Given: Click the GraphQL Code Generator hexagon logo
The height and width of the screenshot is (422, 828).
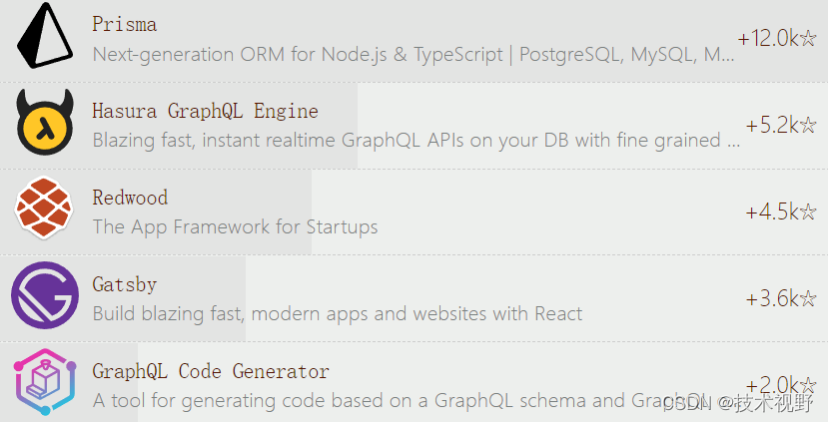Looking at the screenshot, I should pos(45,382).
